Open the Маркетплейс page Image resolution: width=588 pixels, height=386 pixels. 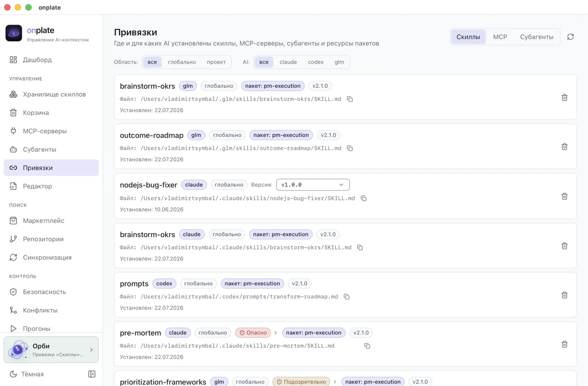pyautogui.click(x=51, y=221)
